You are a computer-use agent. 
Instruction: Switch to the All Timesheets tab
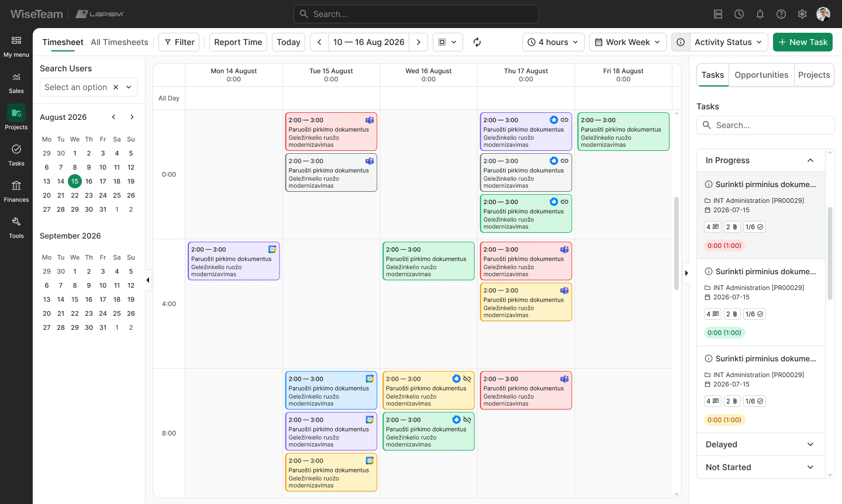tap(119, 42)
